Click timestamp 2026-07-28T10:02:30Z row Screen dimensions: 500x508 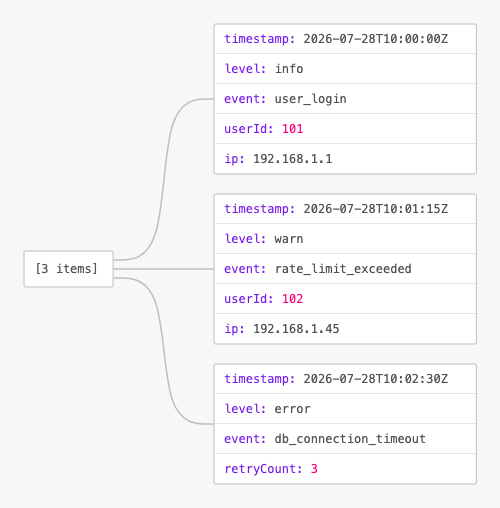[x=345, y=379]
